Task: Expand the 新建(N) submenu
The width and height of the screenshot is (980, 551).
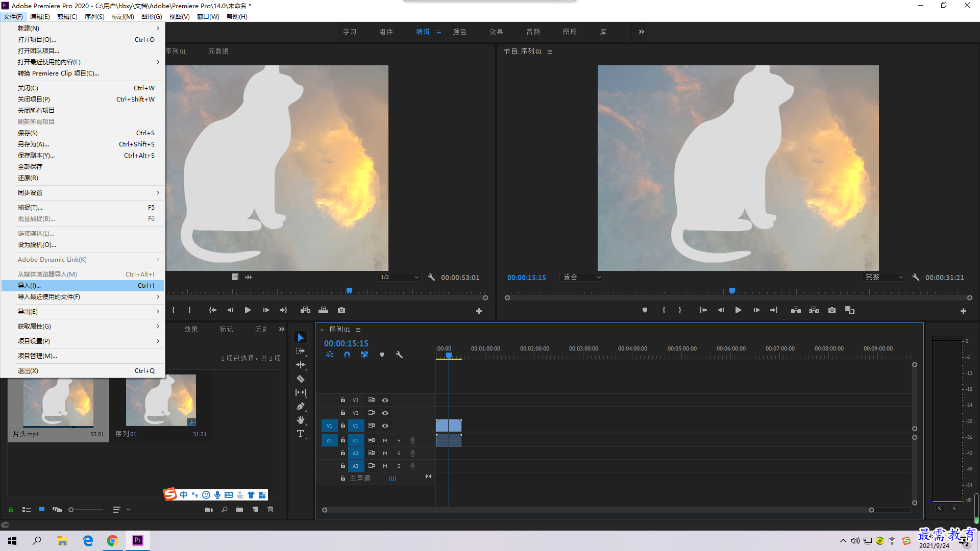Action: 83,29
